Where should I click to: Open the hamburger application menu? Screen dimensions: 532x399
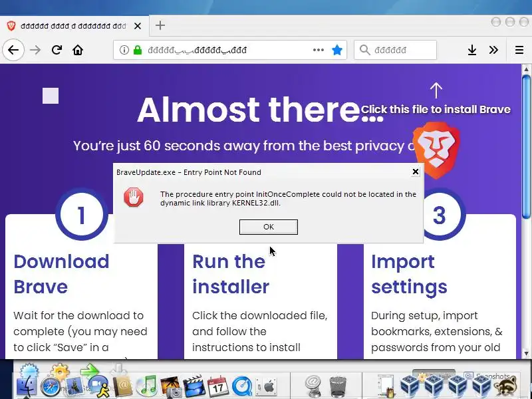(519, 51)
